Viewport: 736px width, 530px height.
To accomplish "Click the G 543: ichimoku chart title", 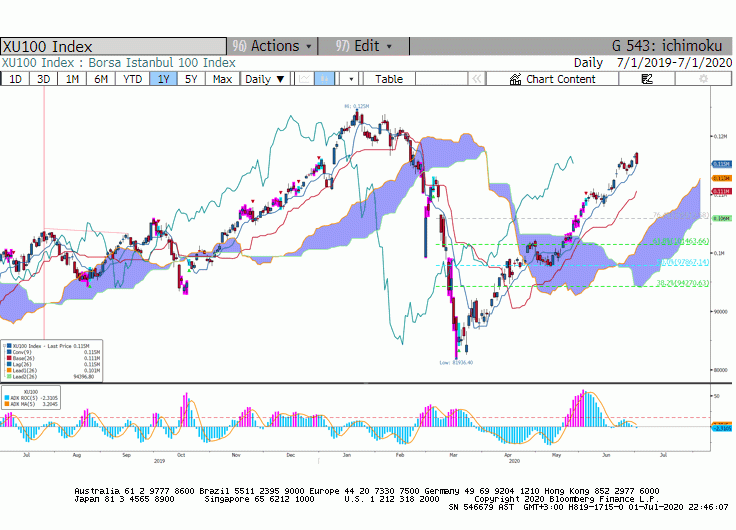I will tap(667, 46).
